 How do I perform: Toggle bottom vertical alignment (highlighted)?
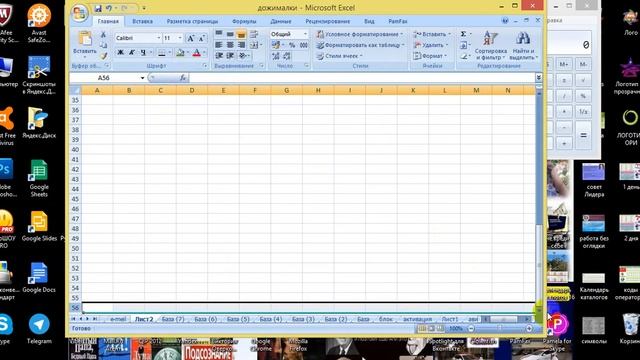(241, 34)
